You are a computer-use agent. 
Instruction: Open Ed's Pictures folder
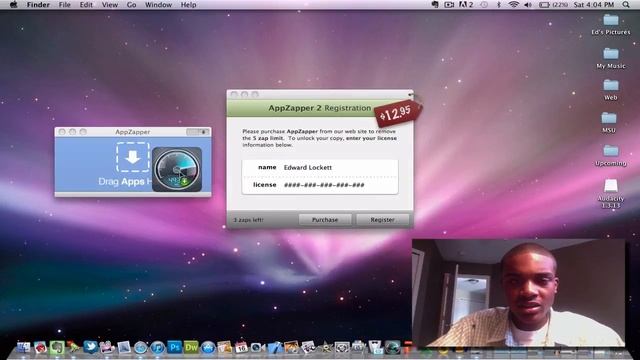[x=611, y=24]
